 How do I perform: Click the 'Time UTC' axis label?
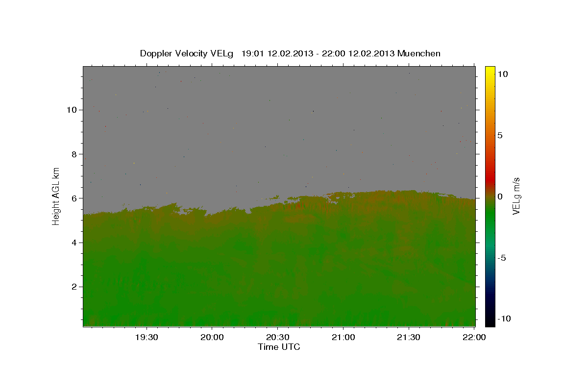279,347
